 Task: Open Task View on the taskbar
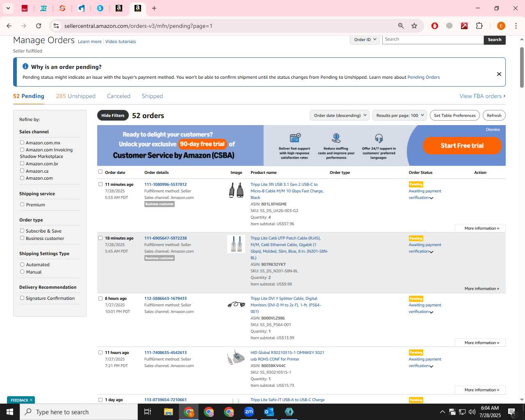148,412
